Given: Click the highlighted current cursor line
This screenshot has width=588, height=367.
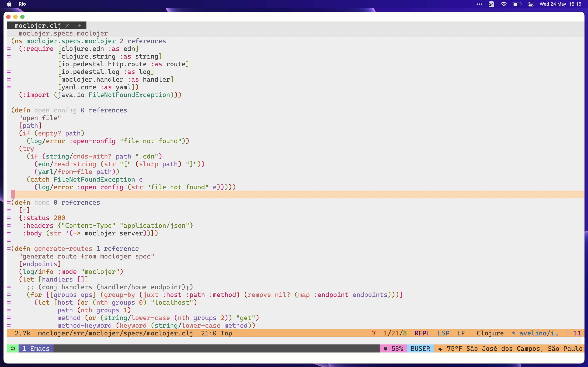Looking at the screenshot, I should (x=292, y=194).
